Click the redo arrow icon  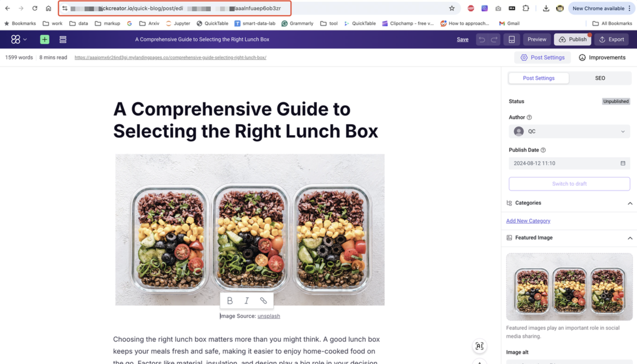(494, 39)
